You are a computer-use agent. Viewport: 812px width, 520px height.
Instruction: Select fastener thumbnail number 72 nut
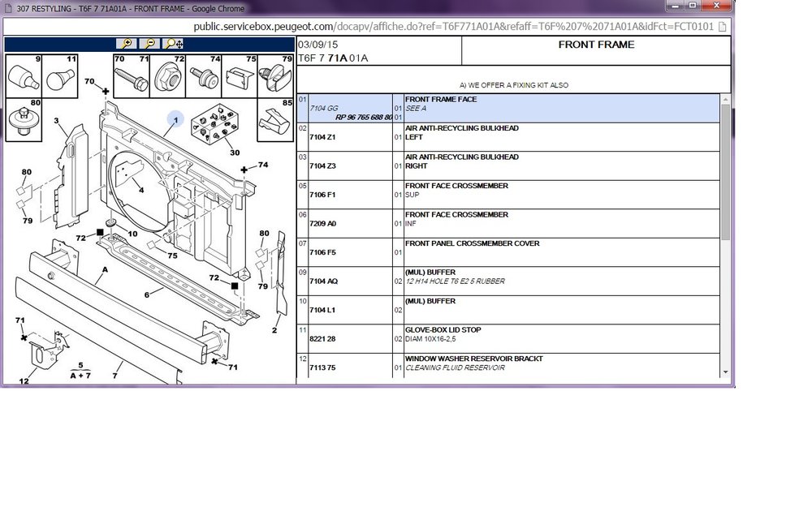tap(167, 76)
